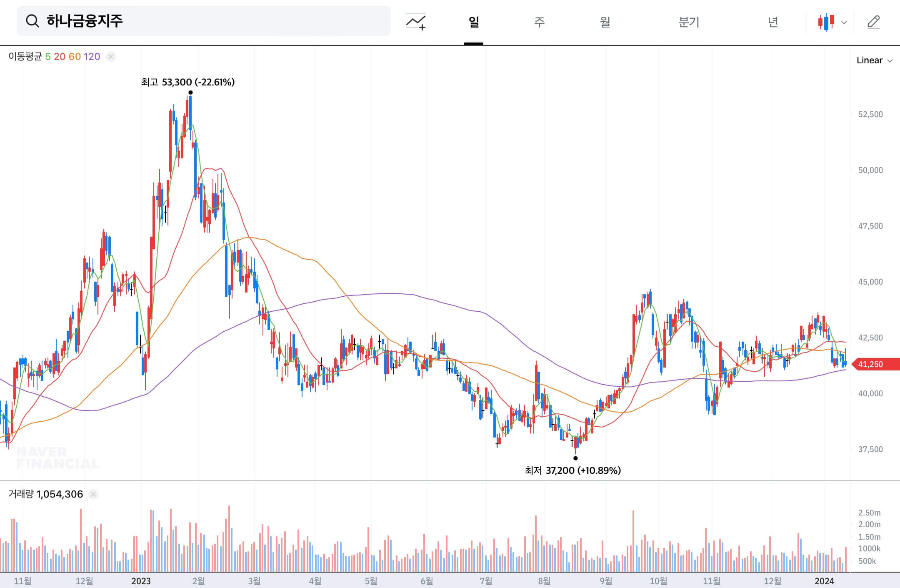Select the 일 (daily) tab
Viewport: 900px width, 588px height.
coord(474,22)
